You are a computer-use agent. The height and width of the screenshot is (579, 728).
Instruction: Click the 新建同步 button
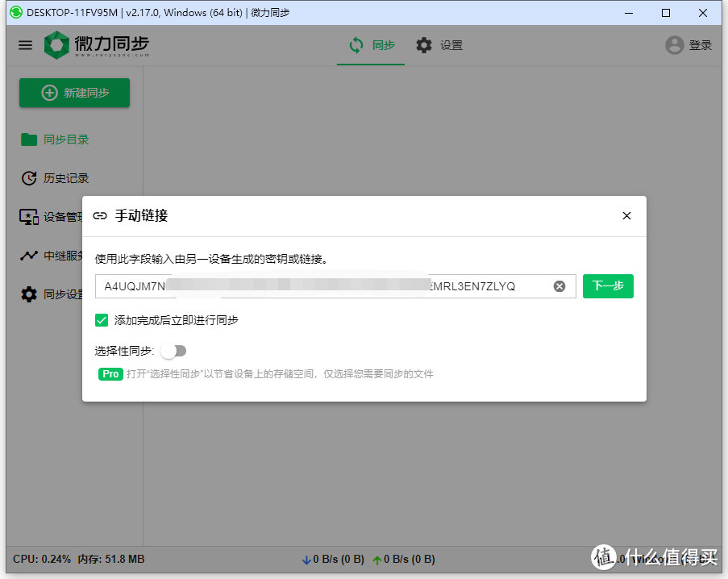click(74, 93)
